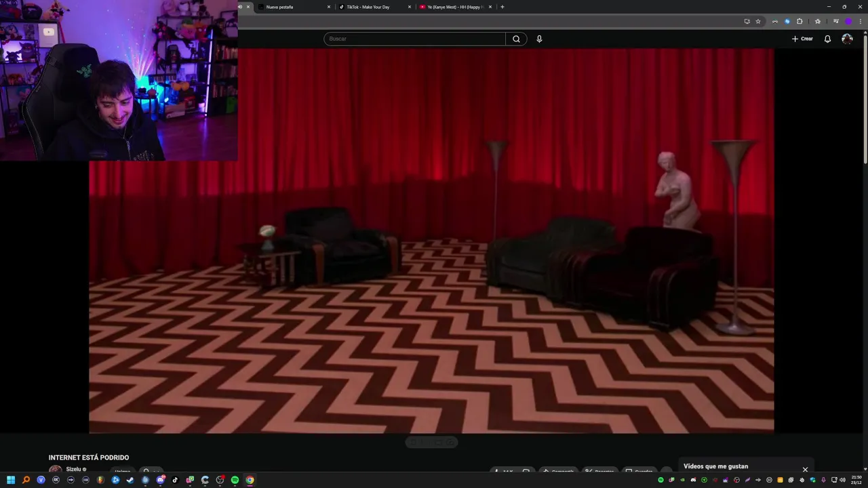
Task: Click the Videos que me gustan popup text
Action: pyautogui.click(x=715, y=466)
